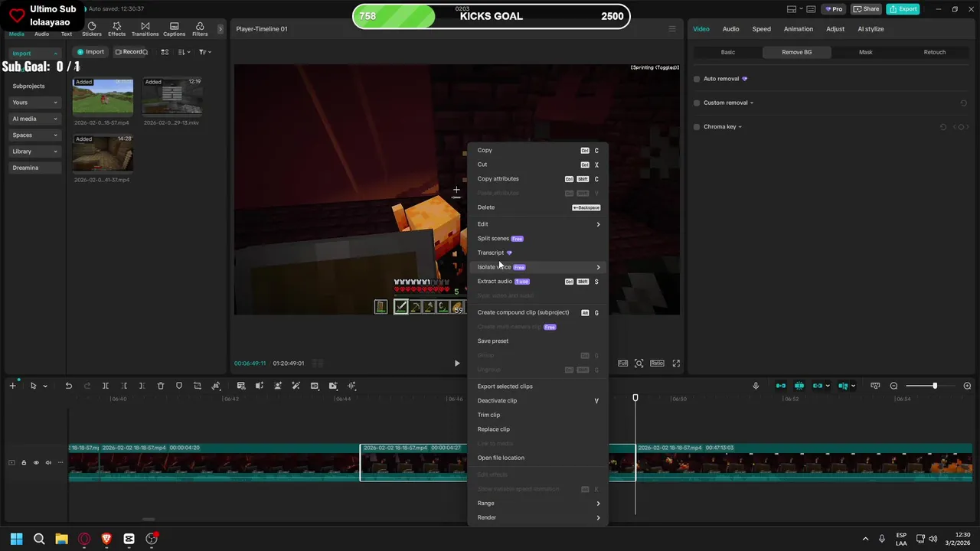Enable the Chroma key checkbox

[x=697, y=127]
